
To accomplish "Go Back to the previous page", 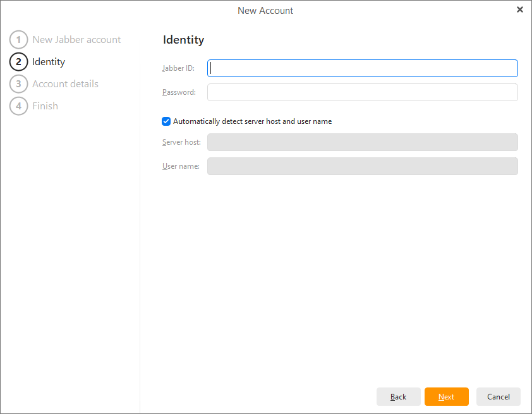I will 398,397.
